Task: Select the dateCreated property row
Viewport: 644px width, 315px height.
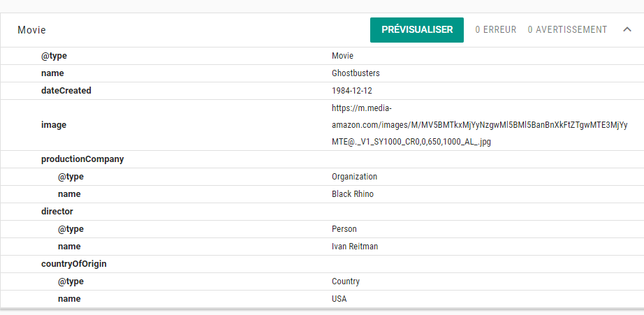Action: 66,91
